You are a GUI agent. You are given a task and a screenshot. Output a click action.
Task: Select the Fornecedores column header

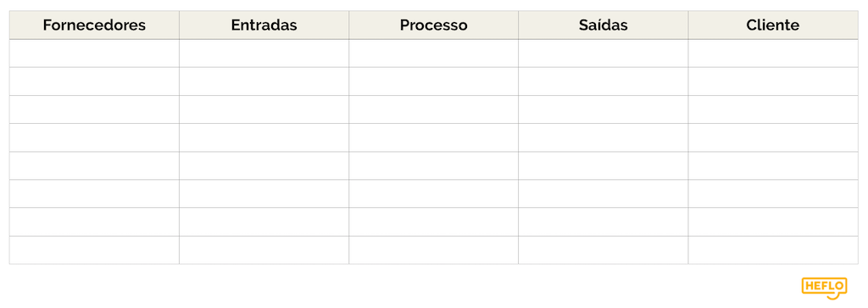point(94,25)
